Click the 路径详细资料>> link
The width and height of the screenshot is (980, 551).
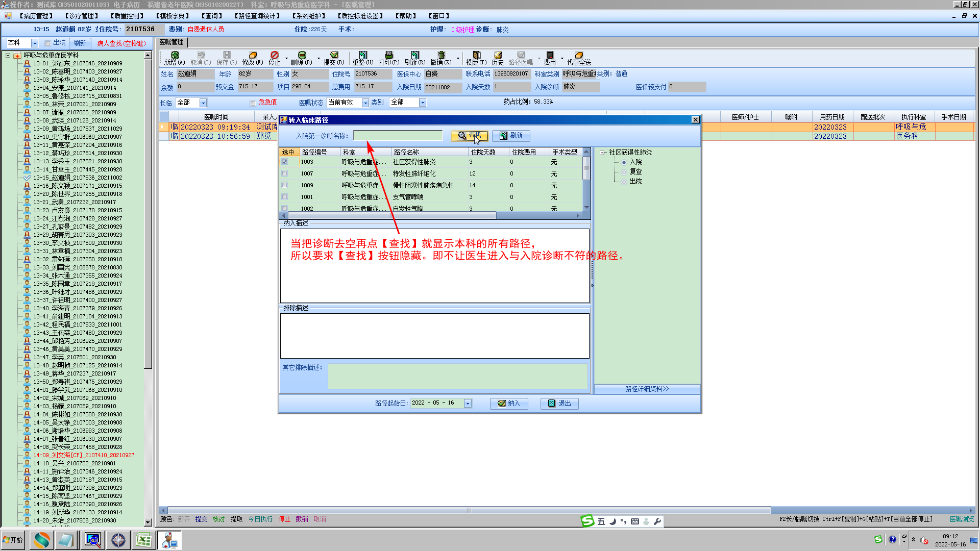[647, 389]
